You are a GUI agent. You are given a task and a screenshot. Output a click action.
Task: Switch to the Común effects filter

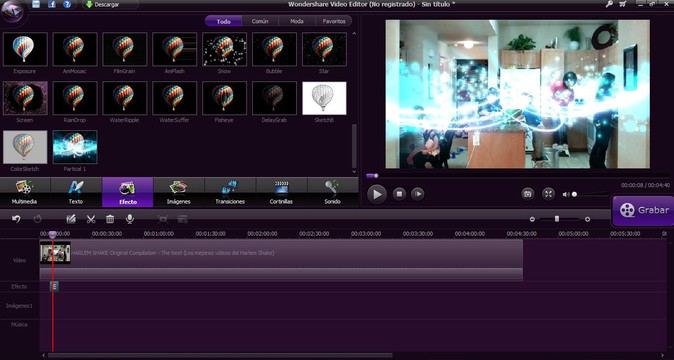point(260,21)
